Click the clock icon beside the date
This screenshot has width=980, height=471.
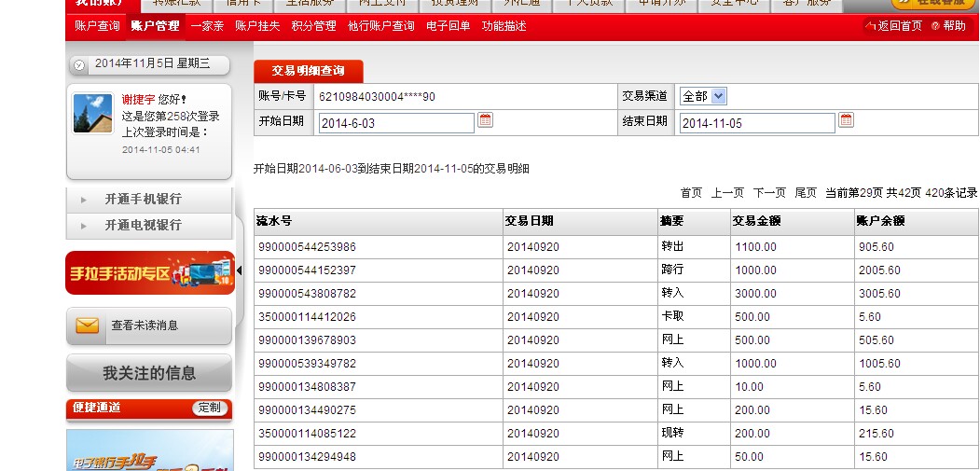[x=79, y=64]
